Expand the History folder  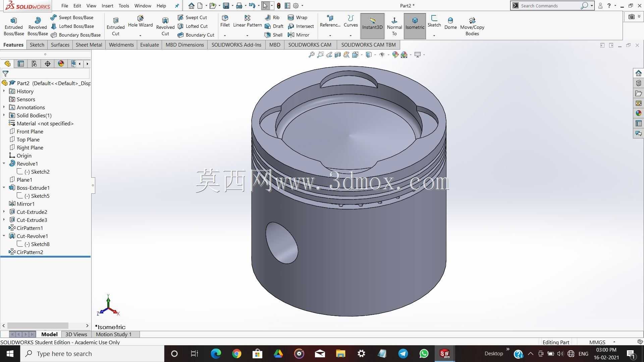4,91
